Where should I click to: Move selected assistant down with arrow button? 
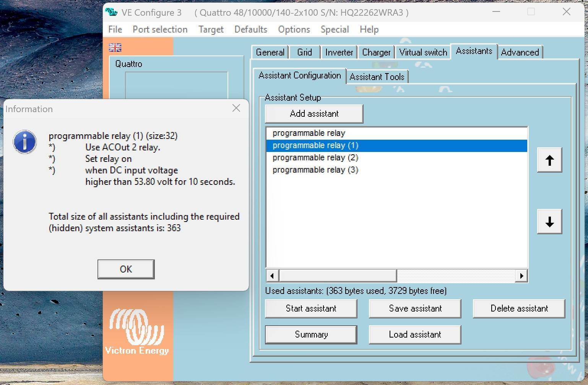pos(549,222)
